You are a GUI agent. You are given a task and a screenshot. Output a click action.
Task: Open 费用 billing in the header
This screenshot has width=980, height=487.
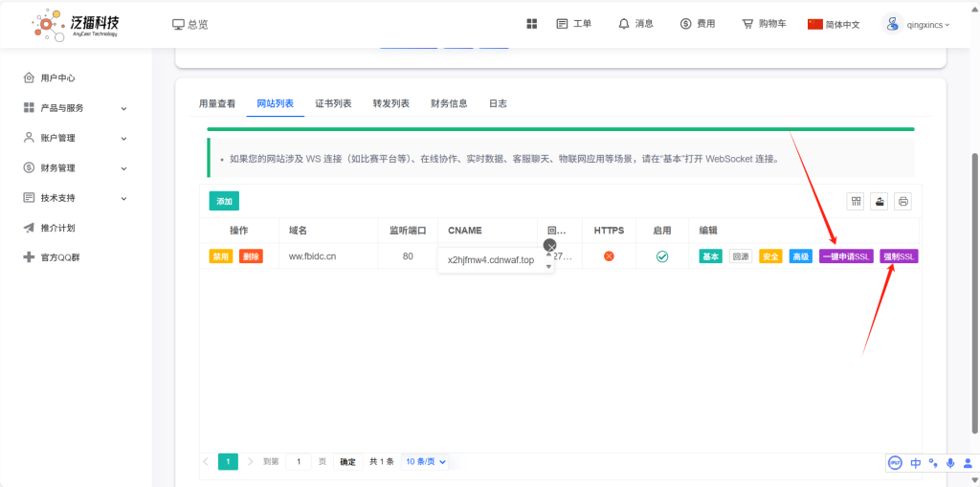coord(698,24)
